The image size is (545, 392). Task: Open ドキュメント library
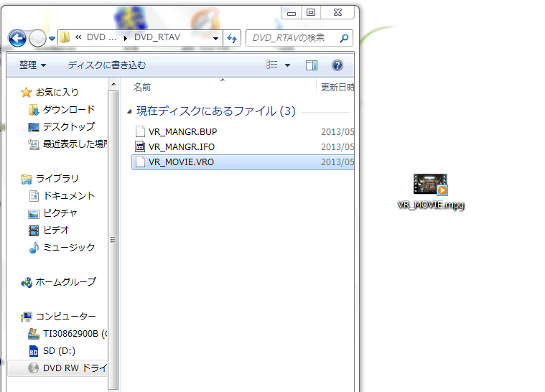(69, 196)
